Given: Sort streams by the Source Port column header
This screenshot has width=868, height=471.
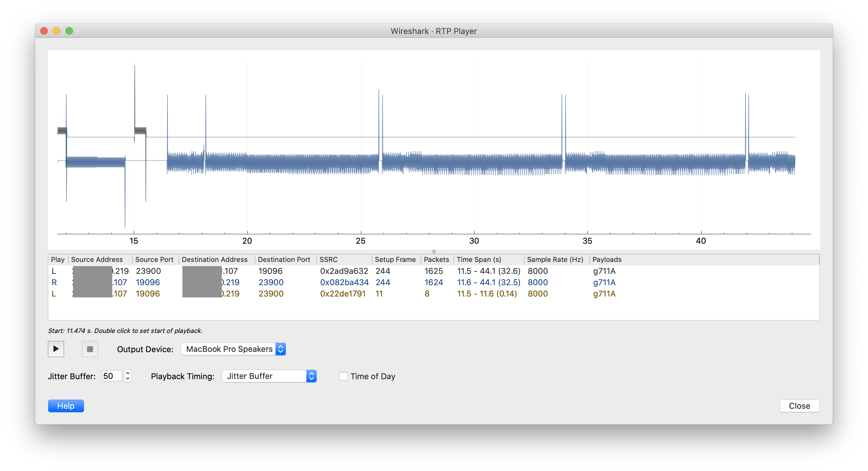Looking at the screenshot, I should pos(154,259).
